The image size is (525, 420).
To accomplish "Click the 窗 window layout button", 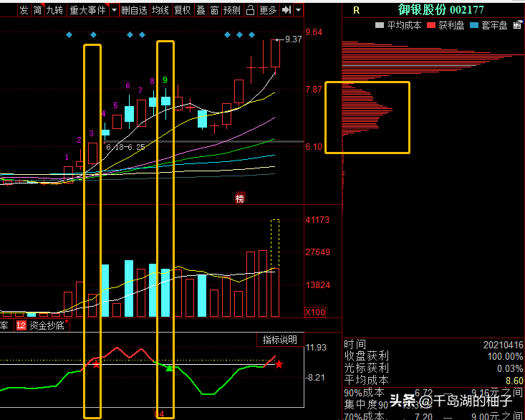I will click(x=214, y=10).
